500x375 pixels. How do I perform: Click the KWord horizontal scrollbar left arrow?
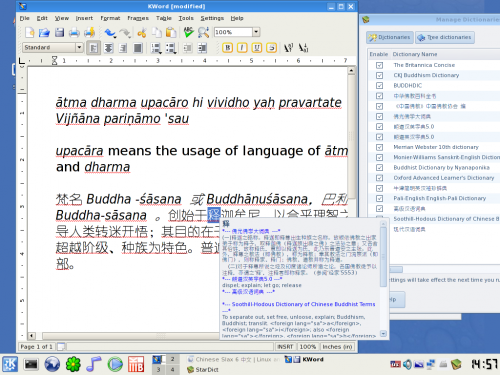[32, 336]
